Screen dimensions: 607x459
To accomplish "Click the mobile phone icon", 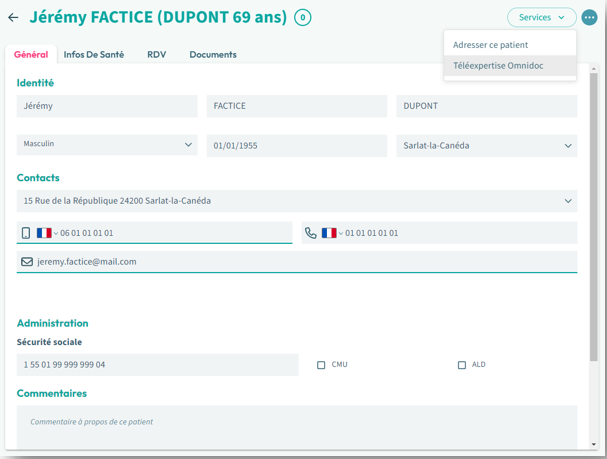I will point(26,233).
